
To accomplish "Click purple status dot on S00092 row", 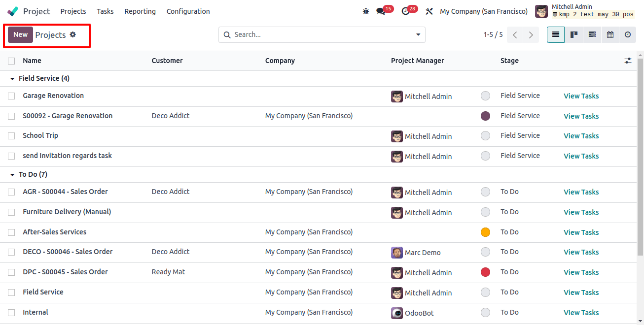I will point(485,116).
